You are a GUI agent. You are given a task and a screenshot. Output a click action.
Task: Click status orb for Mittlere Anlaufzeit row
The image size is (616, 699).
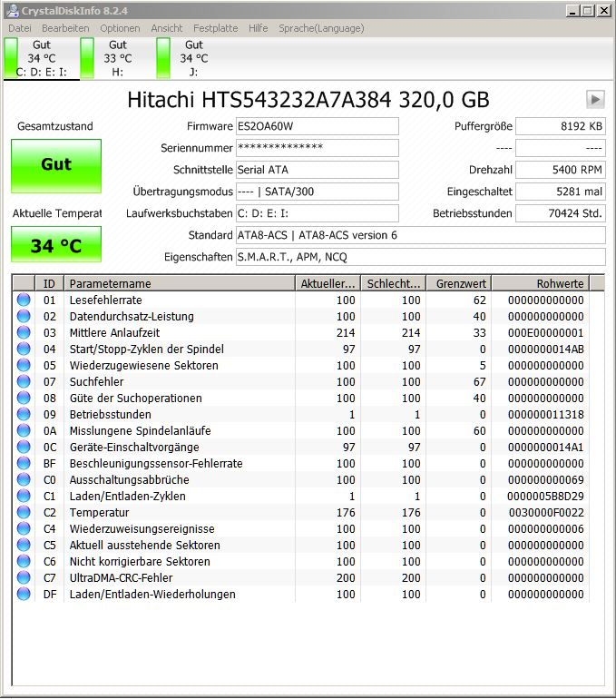(24, 332)
